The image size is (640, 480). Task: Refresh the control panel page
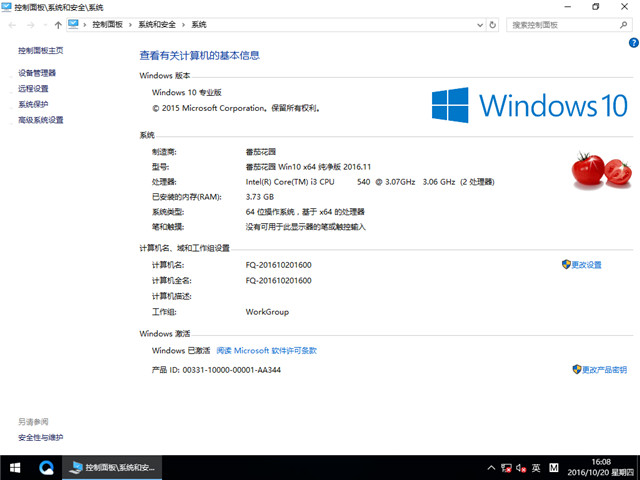tap(493, 25)
